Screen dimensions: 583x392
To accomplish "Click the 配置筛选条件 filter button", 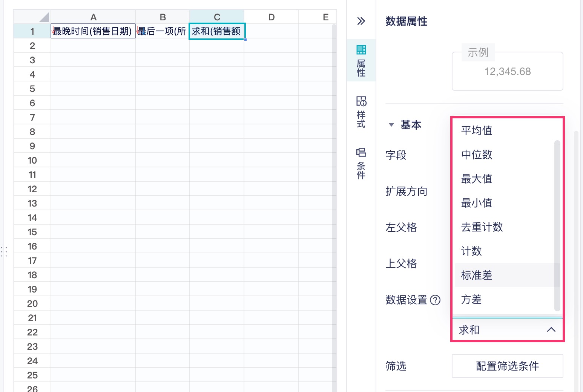I will (507, 366).
